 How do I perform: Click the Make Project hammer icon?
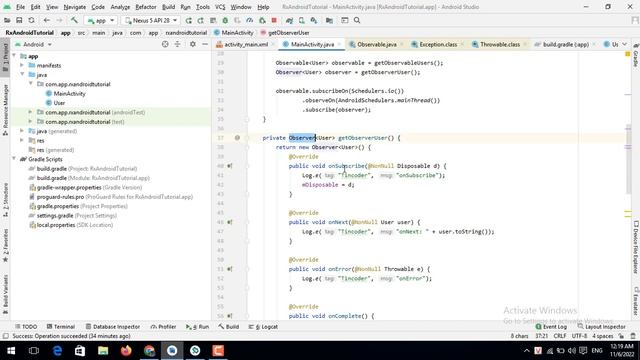[74, 20]
